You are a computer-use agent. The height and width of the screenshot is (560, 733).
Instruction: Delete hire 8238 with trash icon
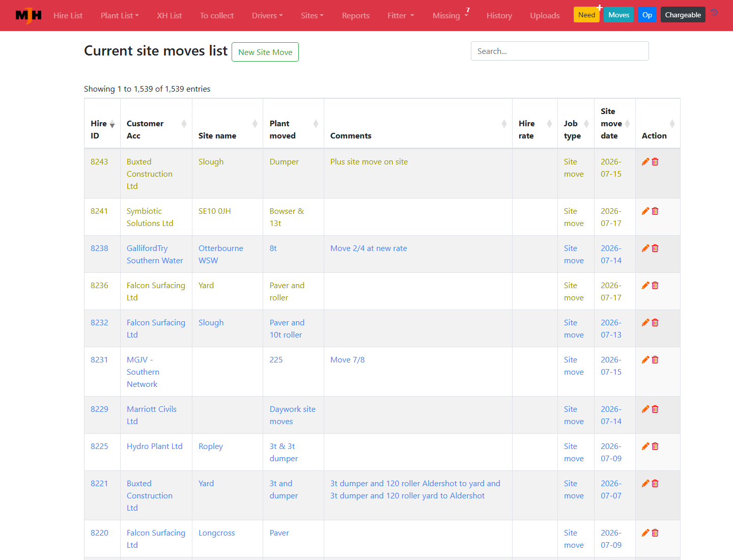tap(655, 248)
